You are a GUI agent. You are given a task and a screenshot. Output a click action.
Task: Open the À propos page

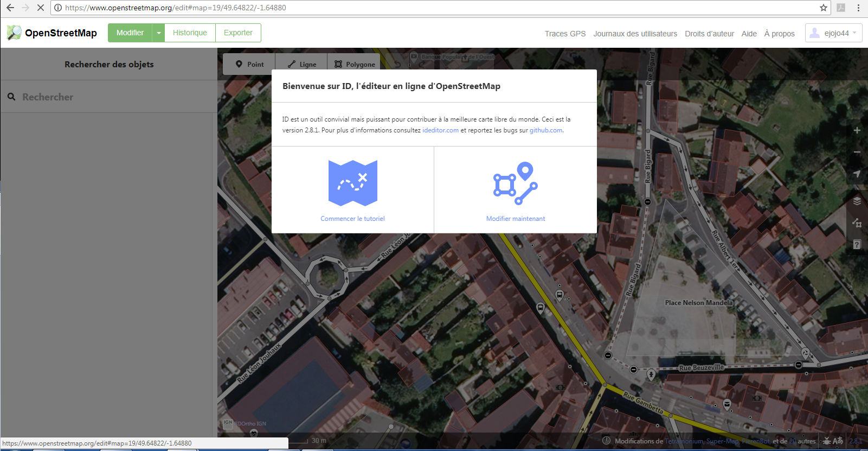click(779, 34)
